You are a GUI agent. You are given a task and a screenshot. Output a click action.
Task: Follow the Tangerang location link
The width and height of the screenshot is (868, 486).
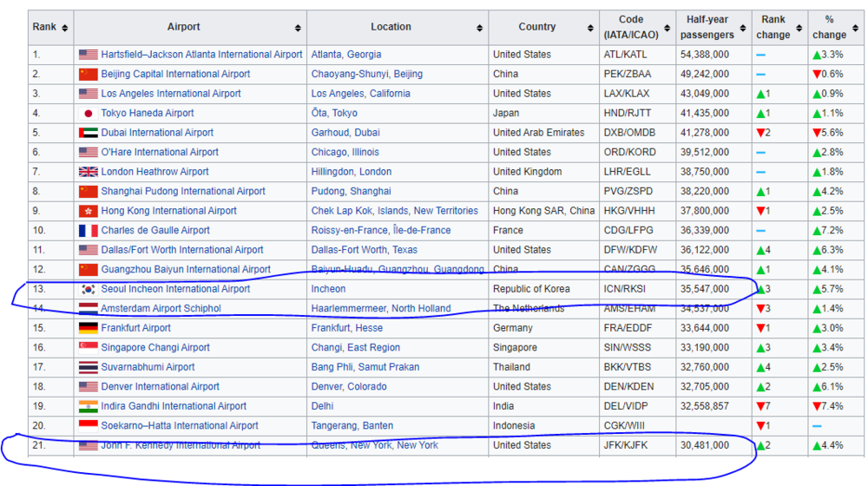[x=352, y=425]
